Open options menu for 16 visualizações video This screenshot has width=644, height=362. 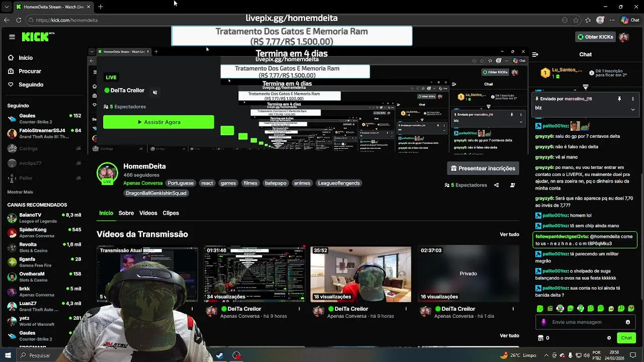click(513, 309)
